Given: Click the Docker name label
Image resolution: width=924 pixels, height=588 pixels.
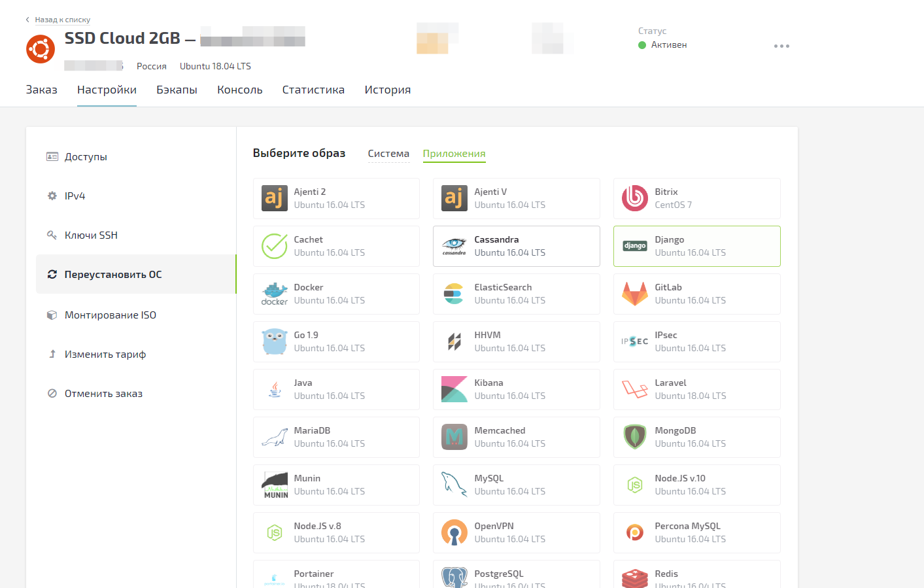Looking at the screenshot, I should (309, 287).
